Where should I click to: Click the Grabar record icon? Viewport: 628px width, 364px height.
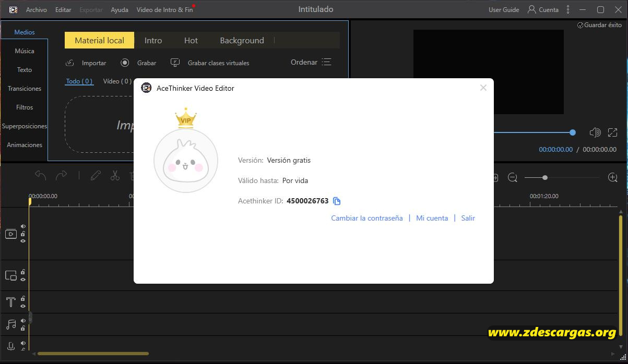125,63
